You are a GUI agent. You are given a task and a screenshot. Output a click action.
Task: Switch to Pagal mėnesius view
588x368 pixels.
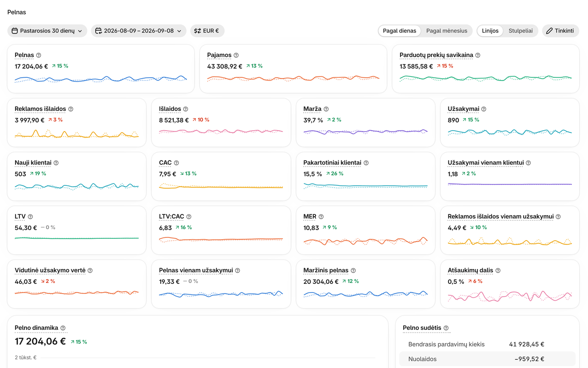[x=447, y=31]
